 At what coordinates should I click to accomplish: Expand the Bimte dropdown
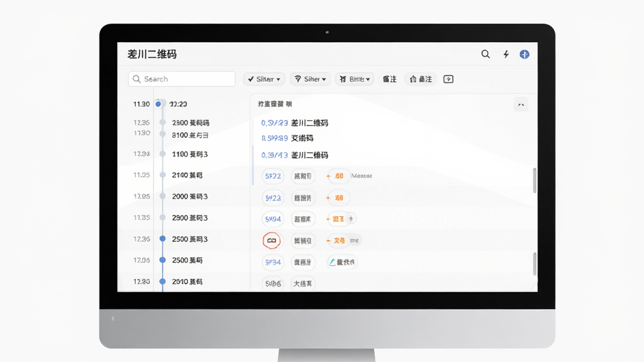(355, 79)
